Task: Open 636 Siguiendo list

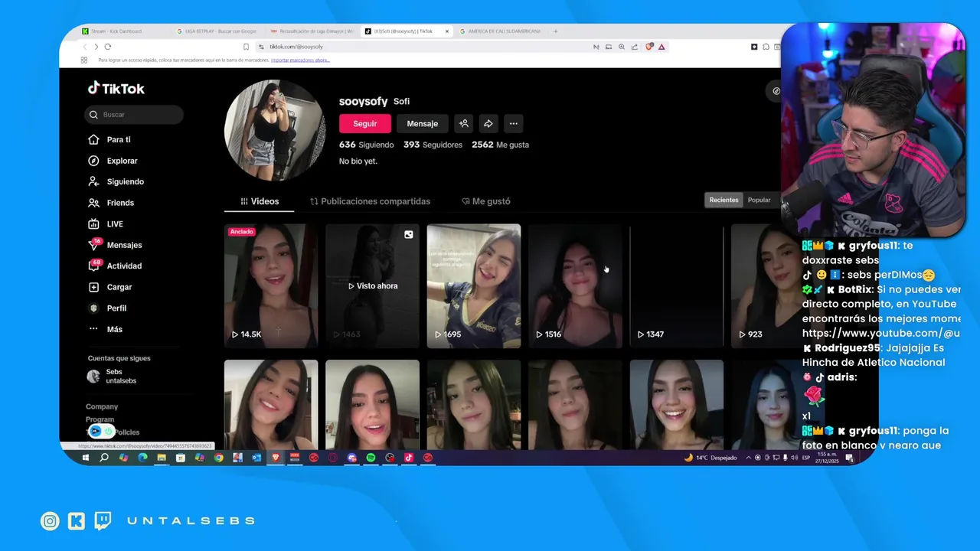Action: click(x=366, y=145)
